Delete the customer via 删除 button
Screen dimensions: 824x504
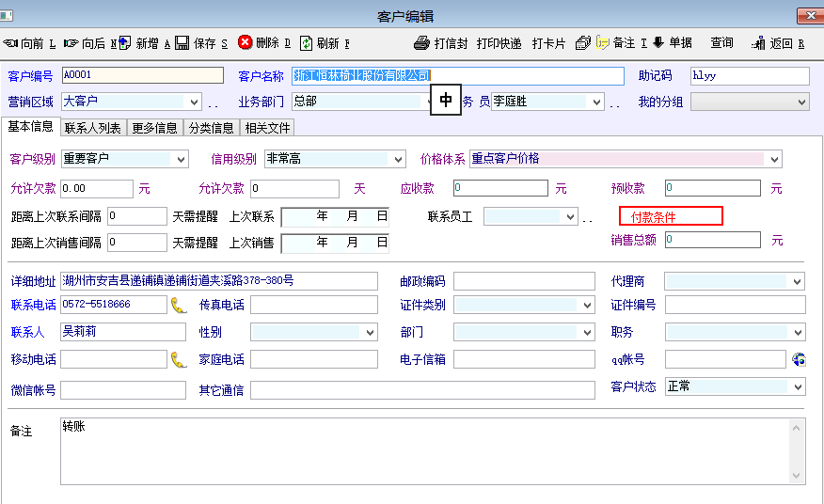coord(264,43)
